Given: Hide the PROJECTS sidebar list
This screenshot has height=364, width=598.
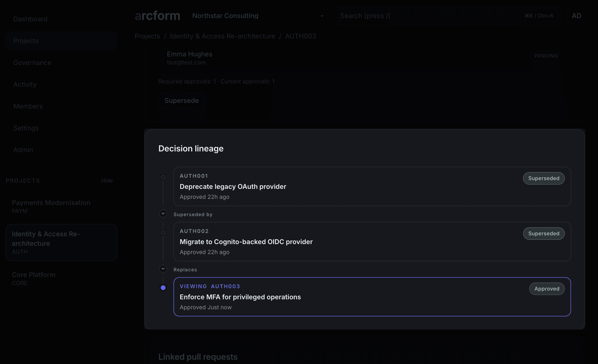Looking at the screenshot, I should (x=107, y=180).
